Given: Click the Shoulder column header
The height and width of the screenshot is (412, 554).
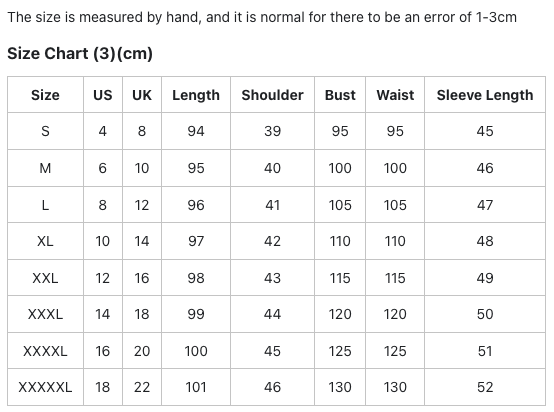Looking at the screenshot, I should tap(272, 95).
